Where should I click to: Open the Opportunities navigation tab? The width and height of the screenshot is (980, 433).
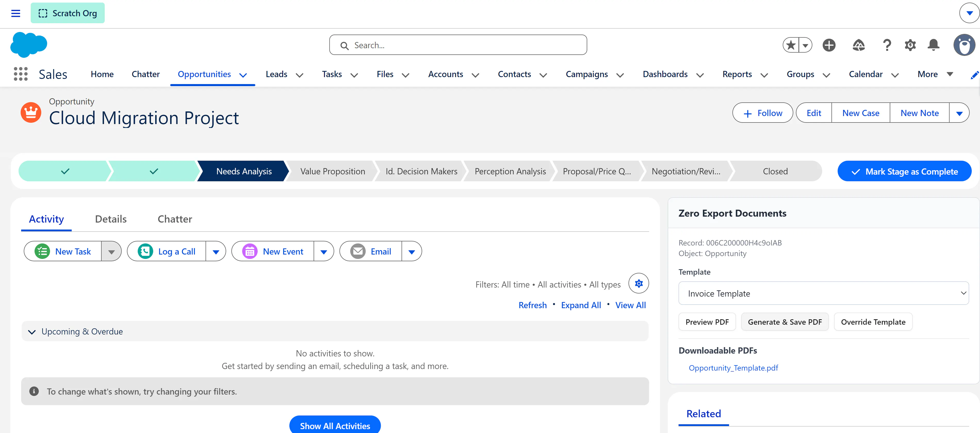pyautogui.click(x=204, y=74)
